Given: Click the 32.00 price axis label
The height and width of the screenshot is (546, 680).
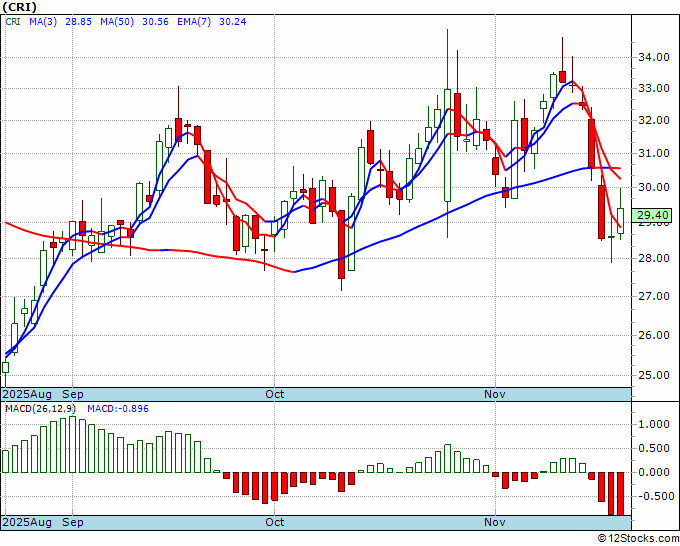Looking at the screenshot, I should (x=653, y=121).
